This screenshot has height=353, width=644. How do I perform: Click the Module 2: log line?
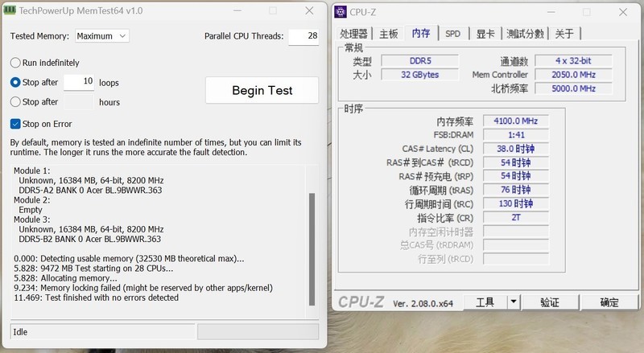[32, 200]
